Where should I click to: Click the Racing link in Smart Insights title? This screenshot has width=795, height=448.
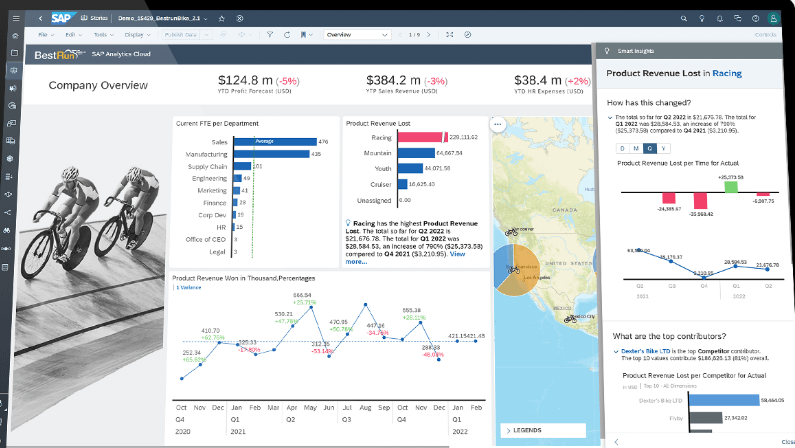point(727,73)
